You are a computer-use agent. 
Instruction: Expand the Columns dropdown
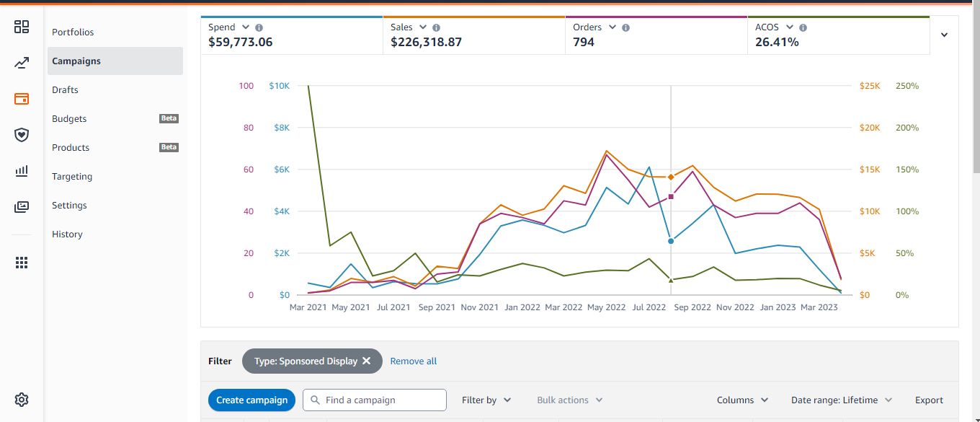742,400
